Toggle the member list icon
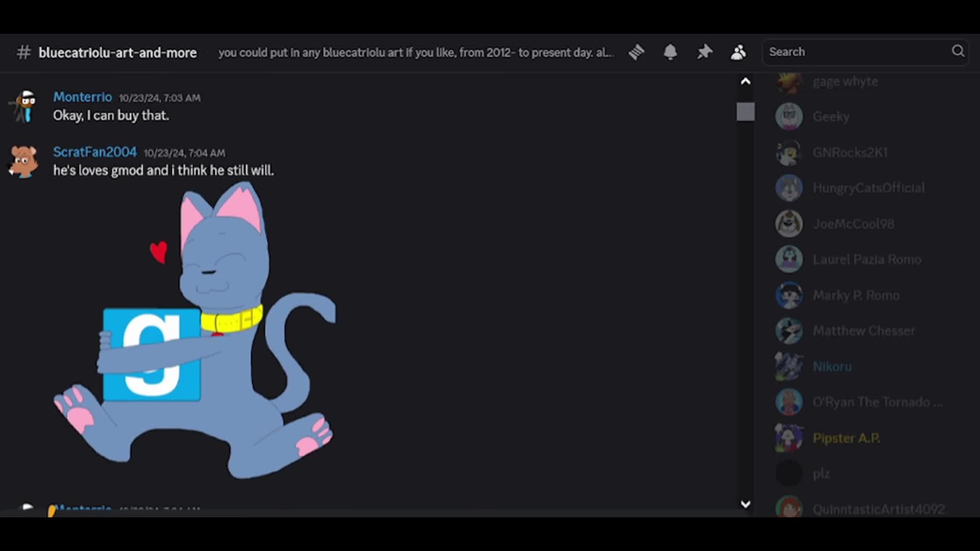 pos(738,52)
